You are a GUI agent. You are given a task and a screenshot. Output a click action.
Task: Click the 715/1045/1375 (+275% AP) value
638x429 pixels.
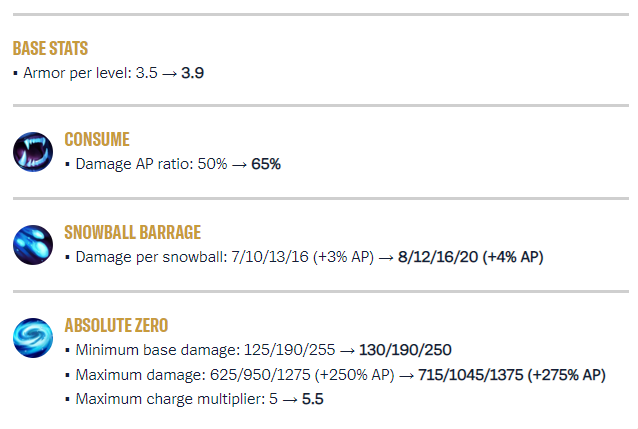point(512,375)
